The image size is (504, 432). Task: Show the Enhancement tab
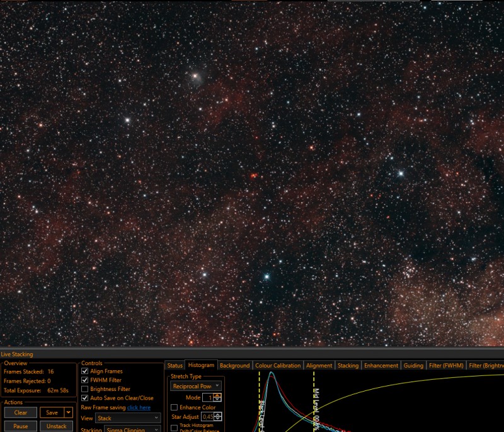pos(381,365)
